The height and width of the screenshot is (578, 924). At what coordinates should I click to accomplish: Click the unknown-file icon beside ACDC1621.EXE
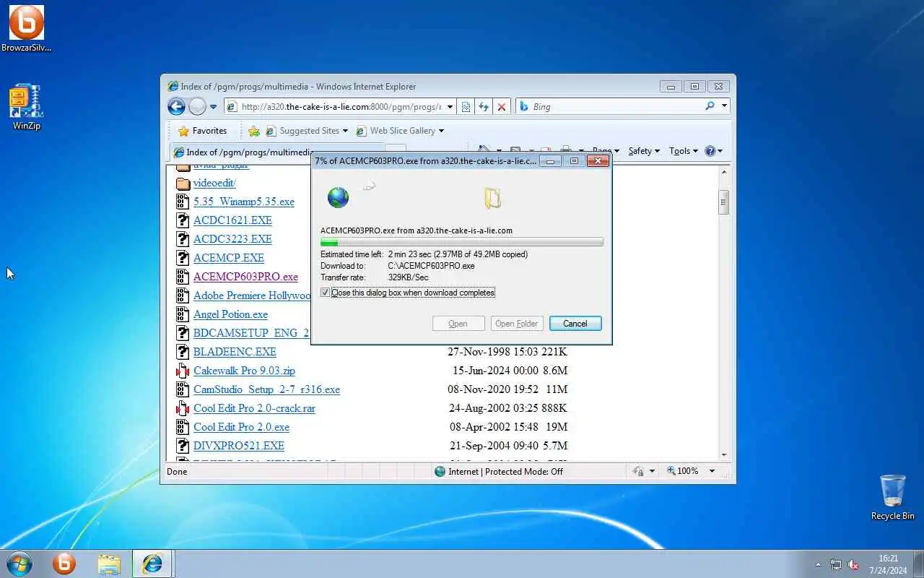pos(183,220)
